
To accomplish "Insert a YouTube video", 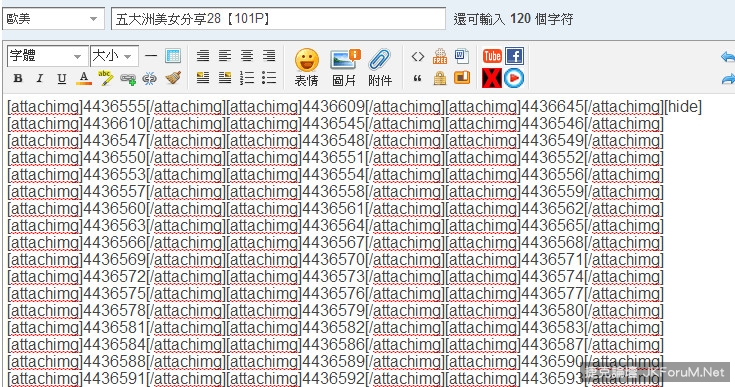I will coord(492,56).
